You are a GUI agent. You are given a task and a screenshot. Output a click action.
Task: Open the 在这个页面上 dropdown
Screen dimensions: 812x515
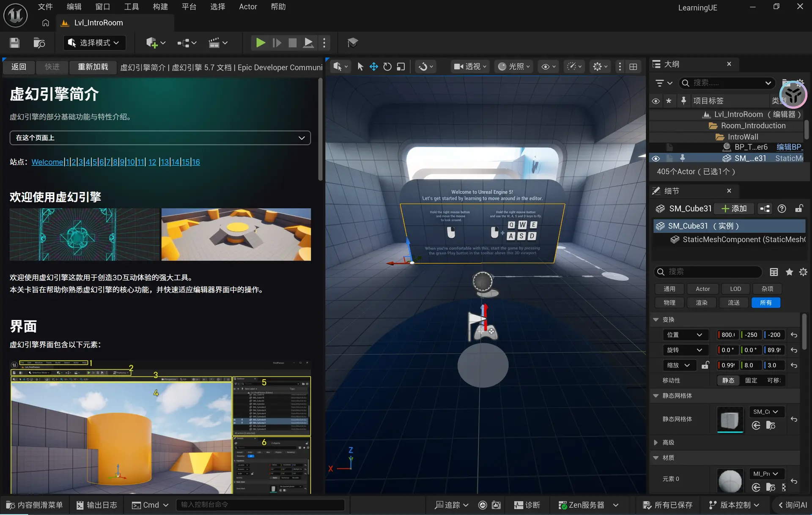point(160,138)
